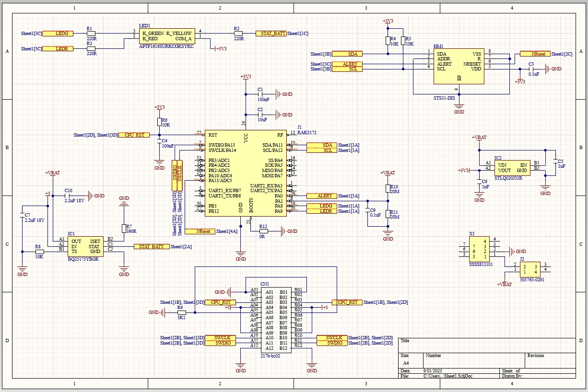The width and height of the screenshot is (588, 392).
Task: Select the IC1 BQ25175YBGR charger symbol
Action: (x=84, y=246)
